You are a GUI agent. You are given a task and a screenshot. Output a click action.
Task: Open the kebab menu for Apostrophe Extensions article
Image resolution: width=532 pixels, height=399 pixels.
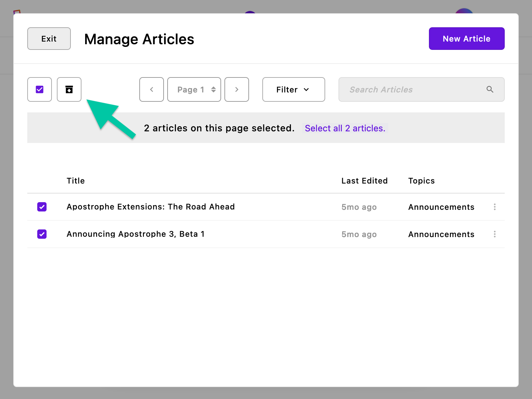pyautogui.click(x=494, y=207)
